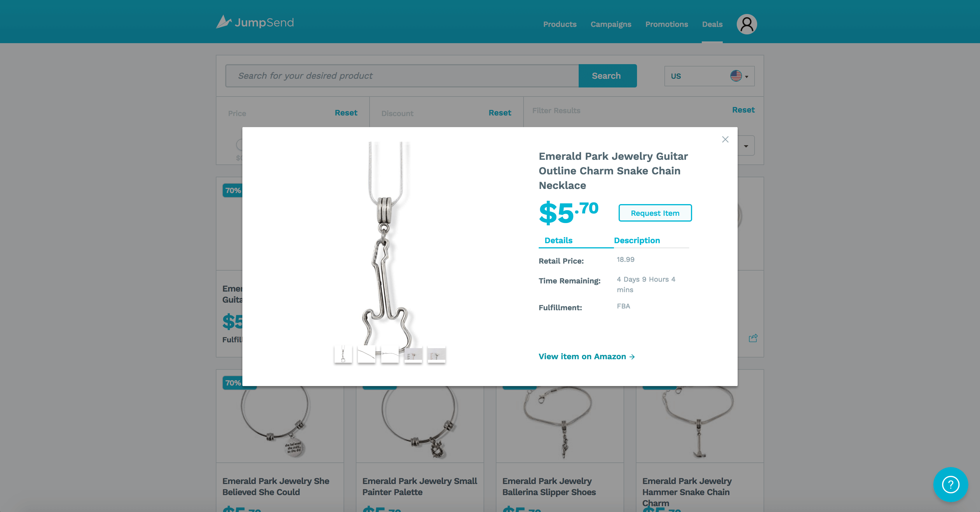Switch to the Description tab
Image resolution: width=980 pixels, height=512 pixels.
(x=637, y=240)
